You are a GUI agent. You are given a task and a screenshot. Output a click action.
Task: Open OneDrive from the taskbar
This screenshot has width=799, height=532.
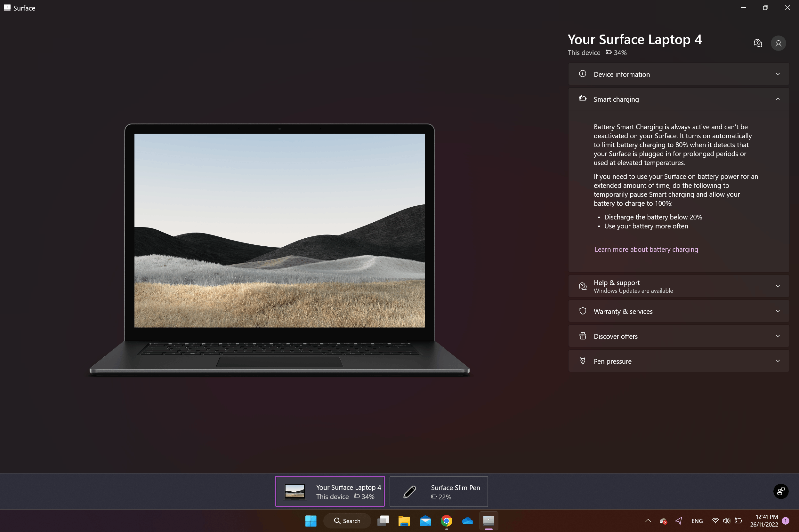[x=467, y=520]
